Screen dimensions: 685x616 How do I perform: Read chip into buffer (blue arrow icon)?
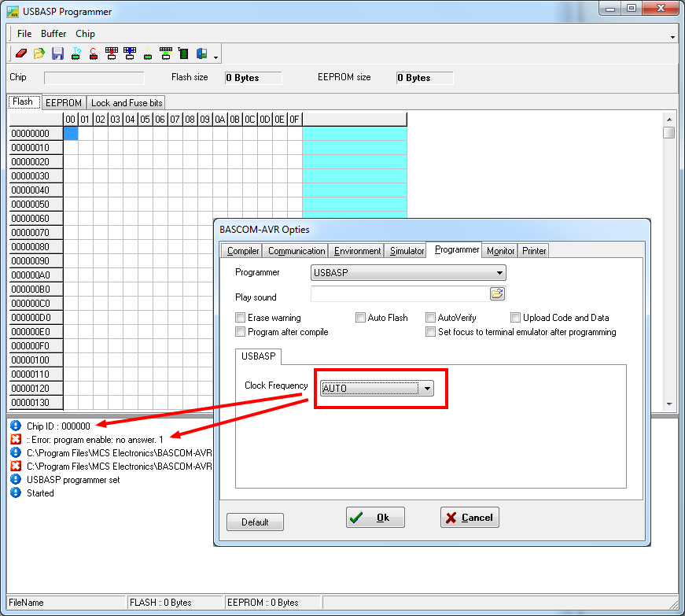click(x=130, y=53)
